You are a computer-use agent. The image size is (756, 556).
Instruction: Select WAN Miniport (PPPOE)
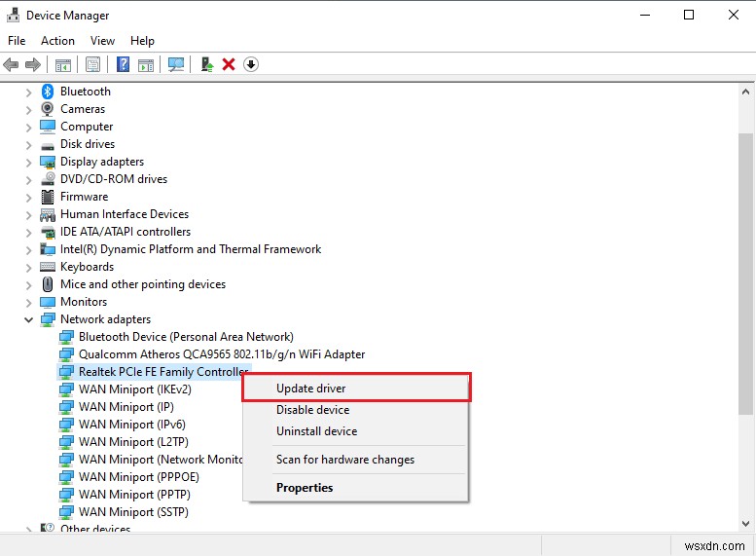coord(138,477)
